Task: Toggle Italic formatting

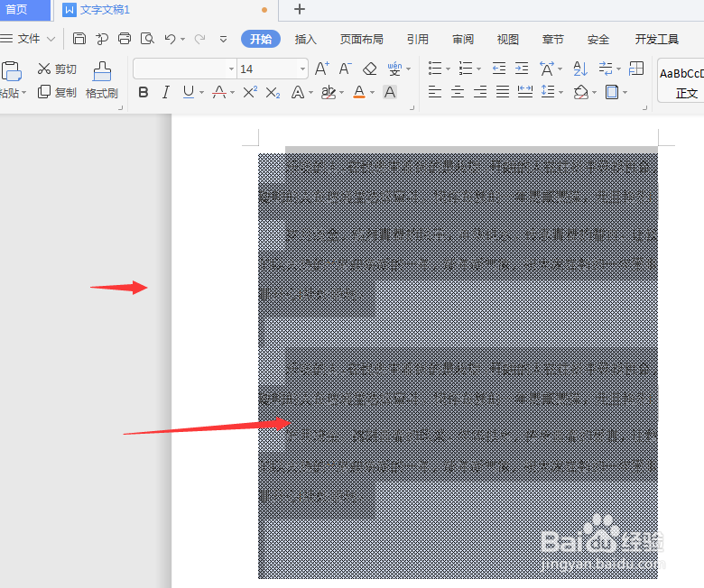Action: [166, 92]
